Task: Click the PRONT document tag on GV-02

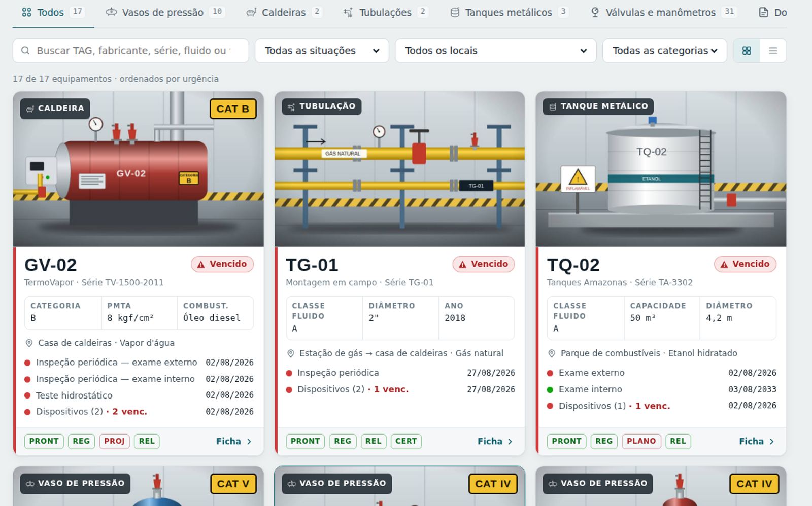Action: click(44, 442)
